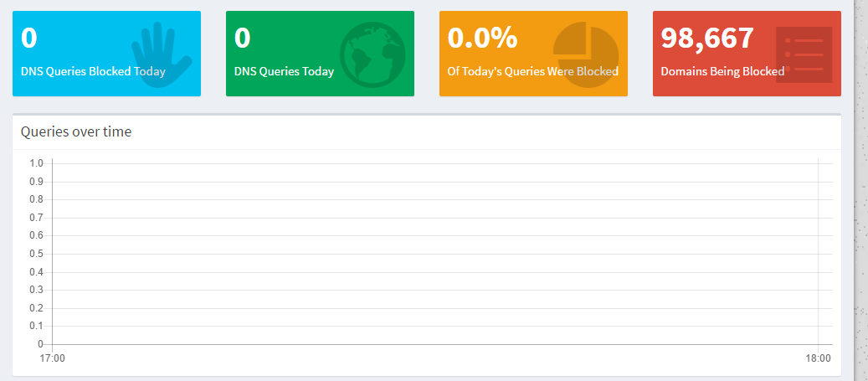Click the hand icon on blue card

click(162, 54)
